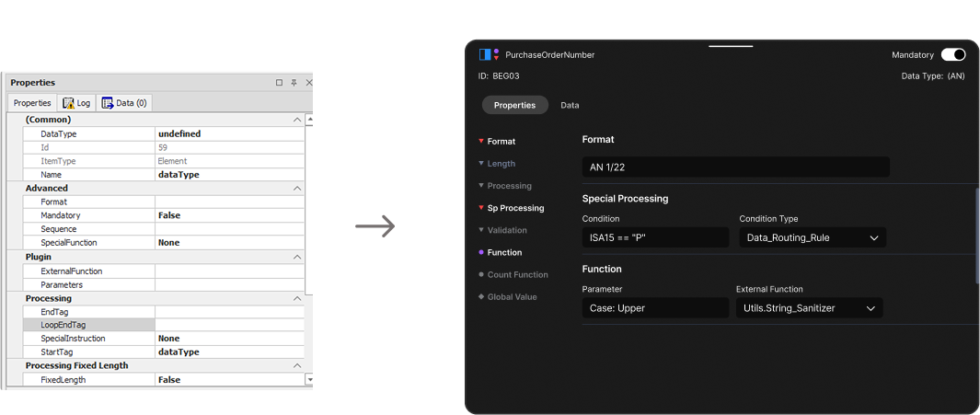The image size is (980, 415).
Task: Click the PurchaseOrderNumber element icon
Action: [x=489, y=54]
